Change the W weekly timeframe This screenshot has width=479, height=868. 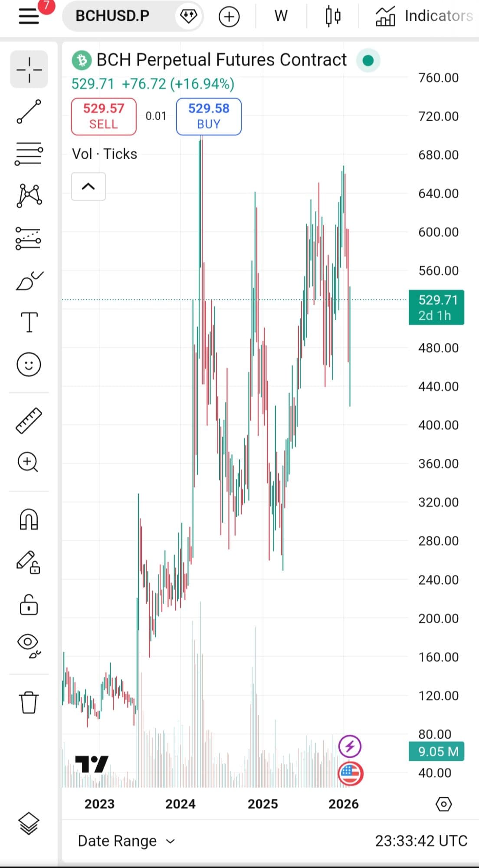click(x=281, y=16)
